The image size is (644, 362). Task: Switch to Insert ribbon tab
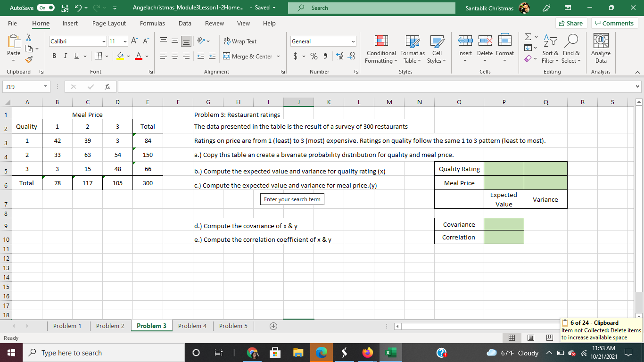pos(70,23)
